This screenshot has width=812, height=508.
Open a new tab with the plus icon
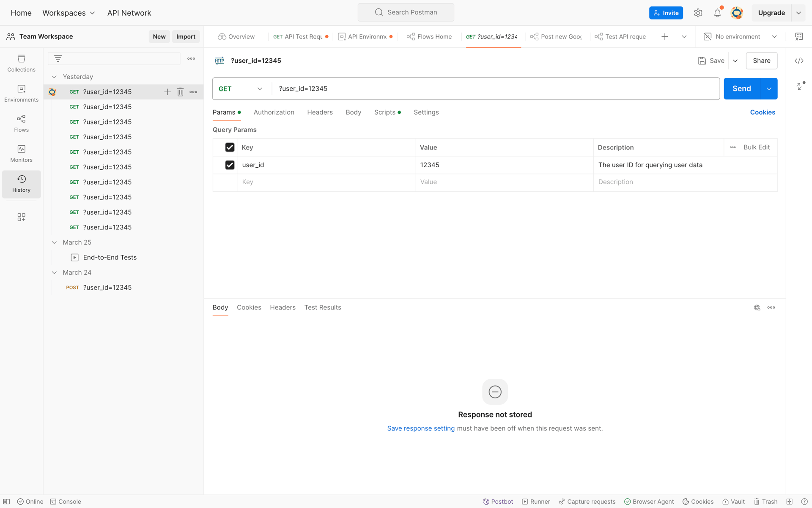click(x=665, y=36)
